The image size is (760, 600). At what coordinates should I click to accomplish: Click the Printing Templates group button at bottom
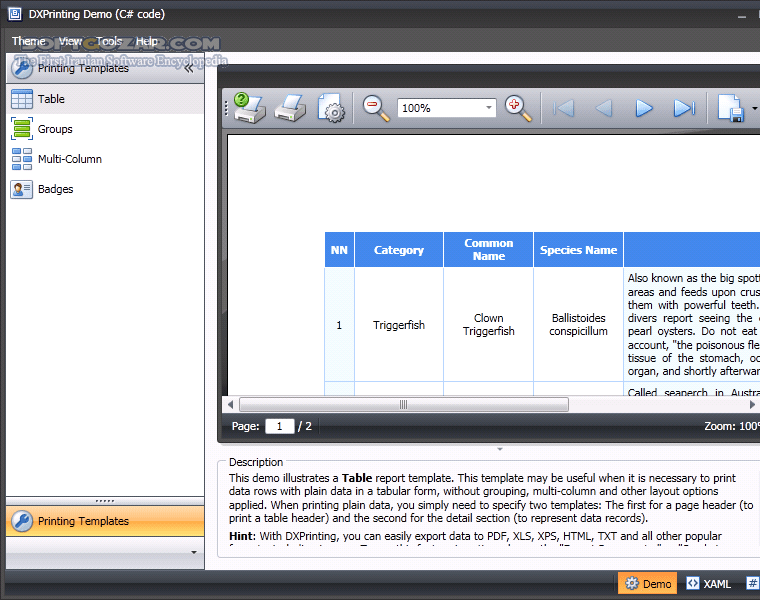coord(105,521)
